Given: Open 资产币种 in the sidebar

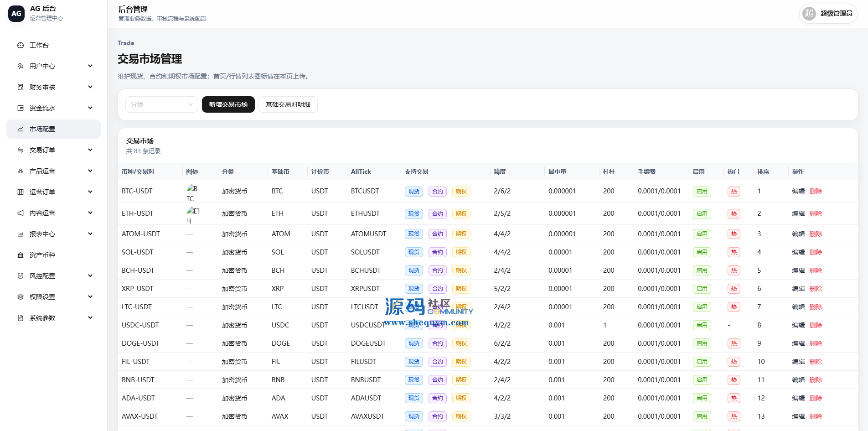Looking at the screenshot, I should 53,255.
